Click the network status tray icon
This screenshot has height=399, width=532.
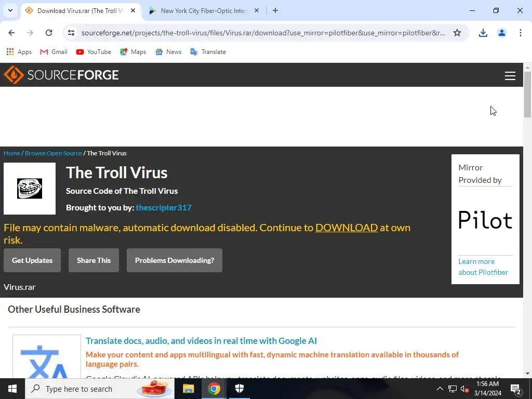(453, 389)
